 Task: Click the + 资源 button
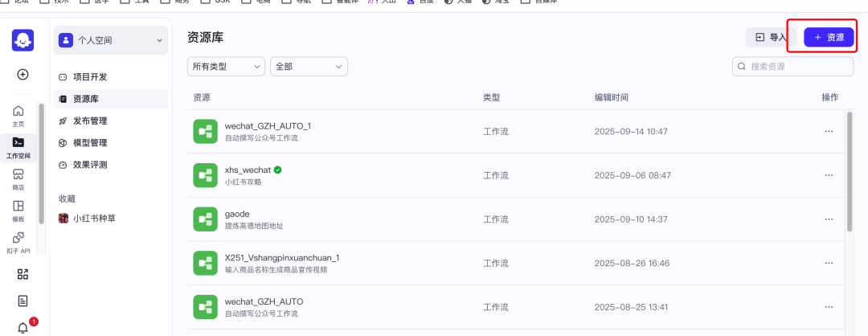[829, 37]
